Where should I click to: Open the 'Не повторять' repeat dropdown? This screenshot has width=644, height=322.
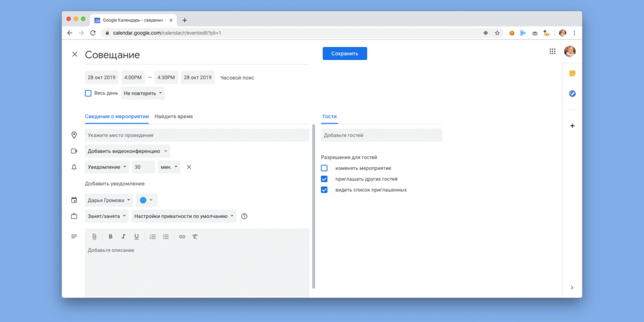[x=143, y=93]
